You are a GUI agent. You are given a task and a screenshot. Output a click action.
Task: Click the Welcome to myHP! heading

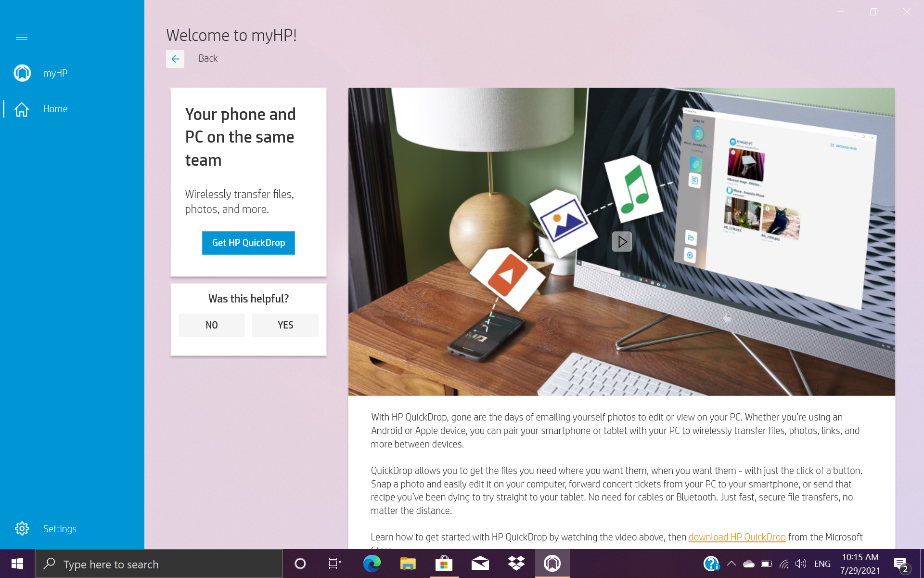click(231, 35)
